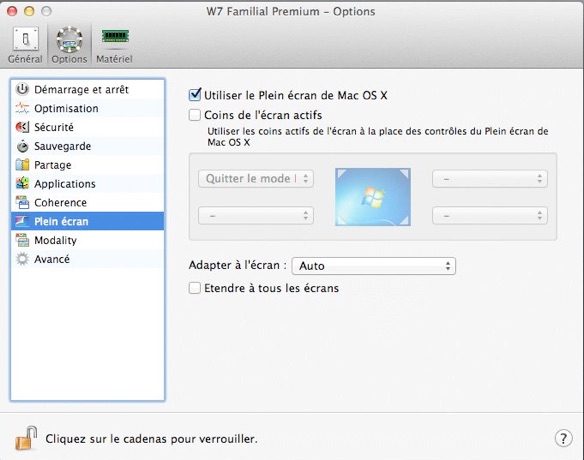
Task: Click the Sécurité icon in sidebar
Action: [22, 127]
